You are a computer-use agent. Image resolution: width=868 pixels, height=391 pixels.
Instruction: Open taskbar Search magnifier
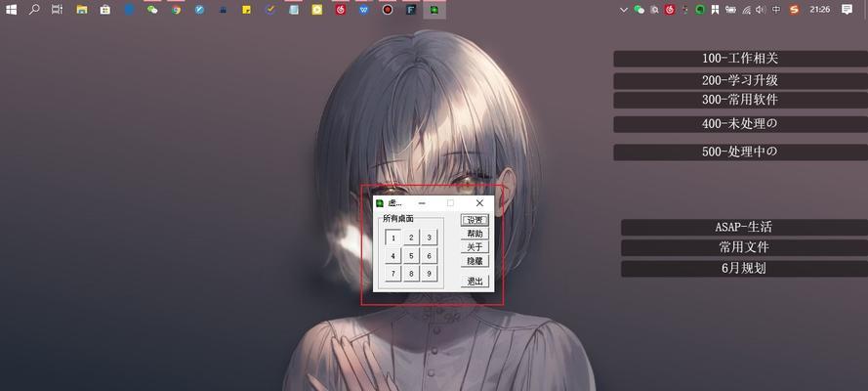point(34,10)
